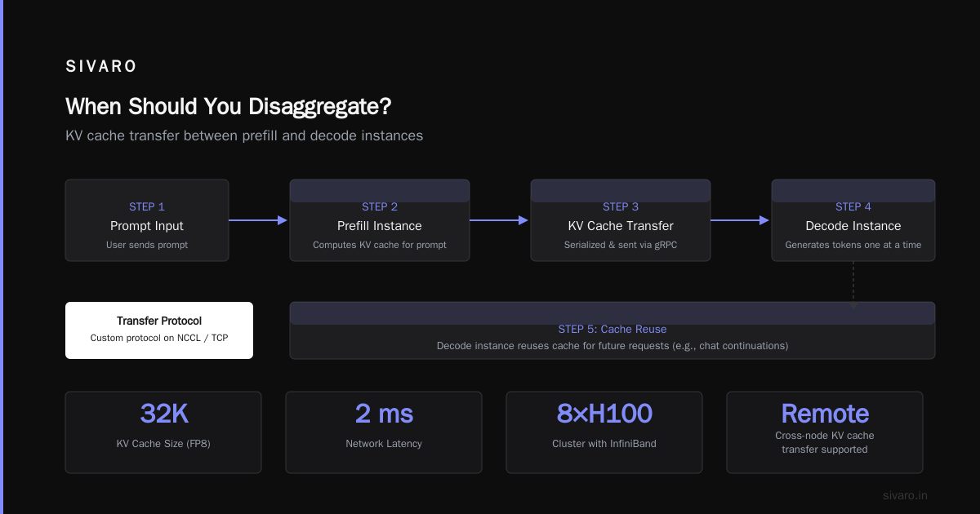Viewport: 980px width, 514px height.
Task: Select the 'KV Cache Transfer' card title
Action: pos(621,226)
